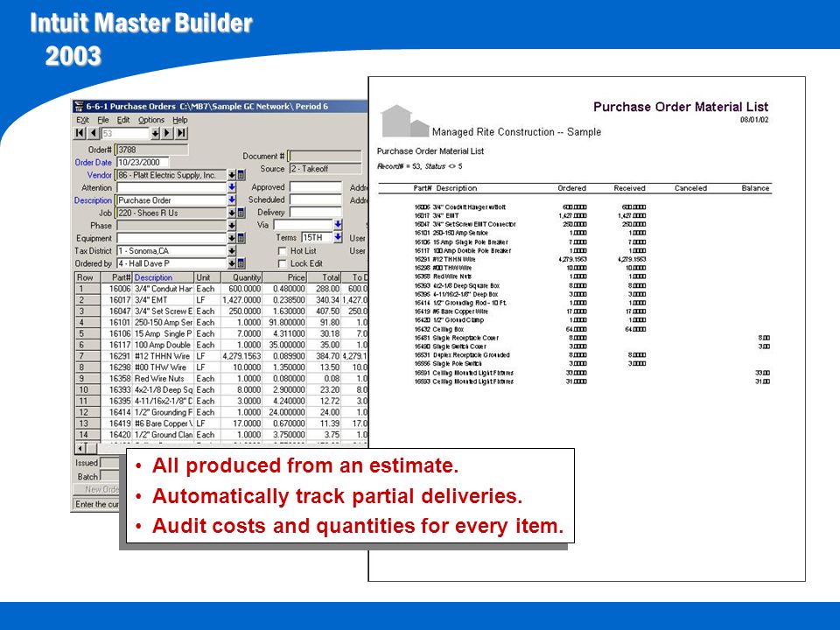The image size is (840, 630).
Task: Click quantity cell 4,279.1563
Action: click(241, 356)
